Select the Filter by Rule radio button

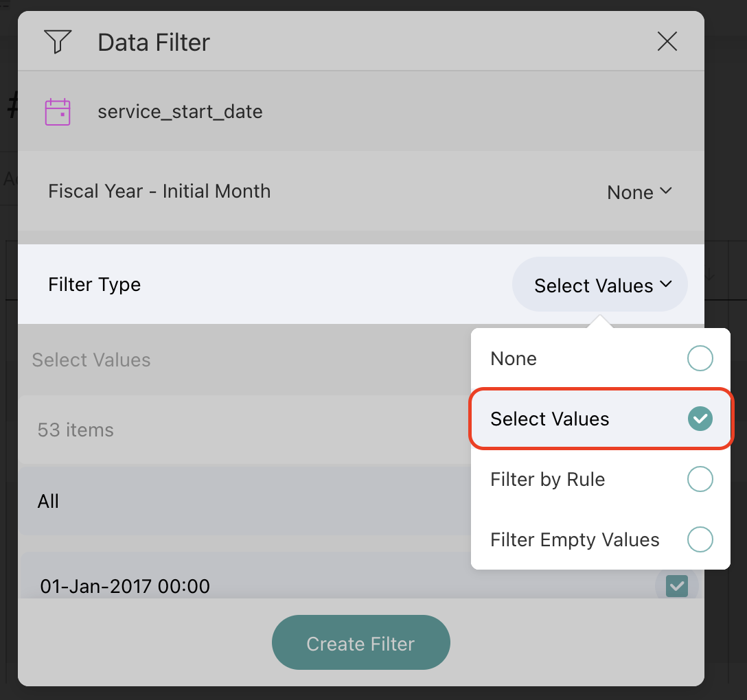700,479
